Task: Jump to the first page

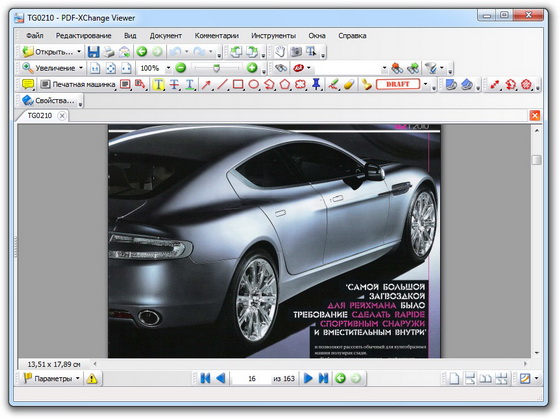Action: pos(205,378)
